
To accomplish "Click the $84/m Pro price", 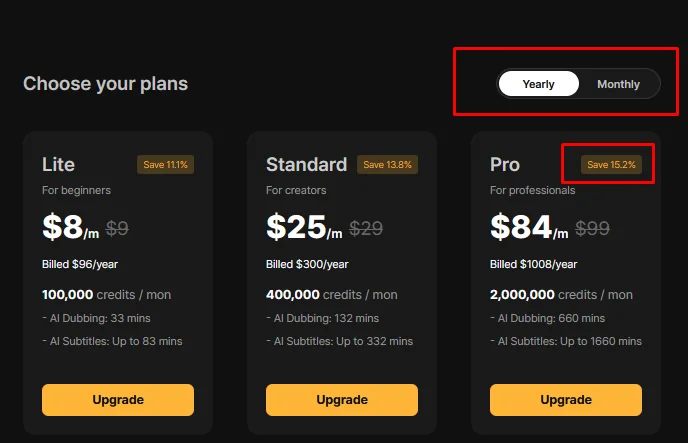I will pyautogui.click(x=528, y=228).
